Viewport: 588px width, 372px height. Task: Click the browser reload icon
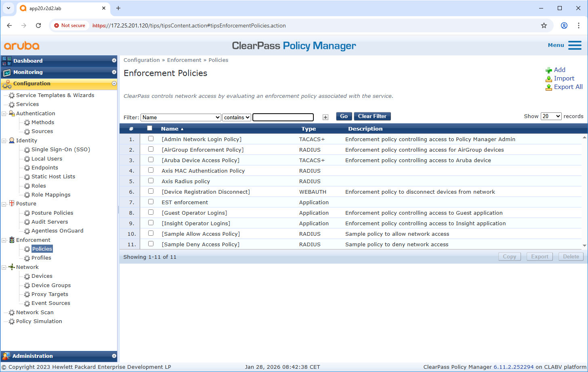[x=38, y=25]
